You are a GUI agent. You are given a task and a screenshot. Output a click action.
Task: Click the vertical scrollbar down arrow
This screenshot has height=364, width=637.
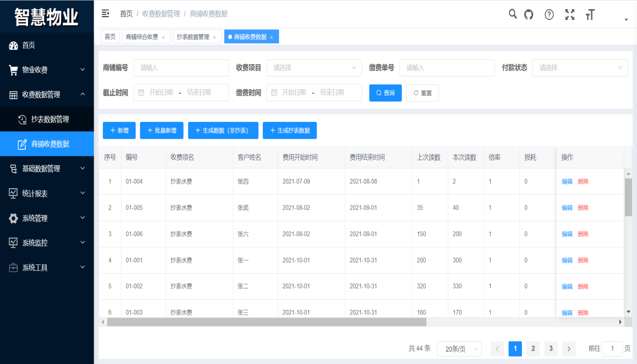coord(628,312)
